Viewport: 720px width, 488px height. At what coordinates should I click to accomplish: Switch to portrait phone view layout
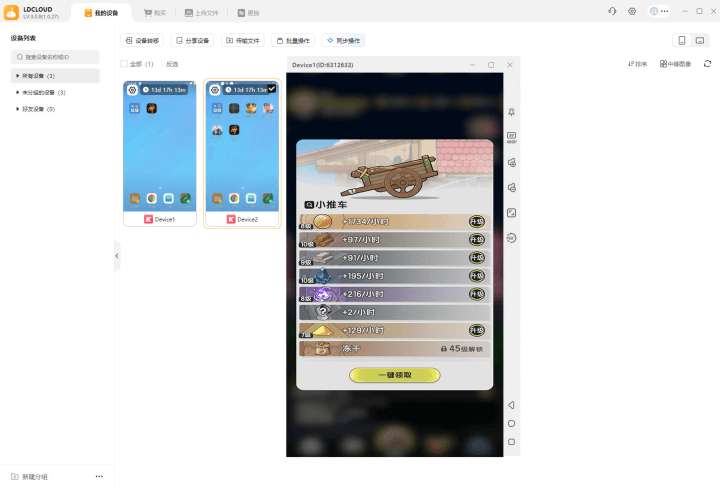pyautogui.click(x=682, y=40)
